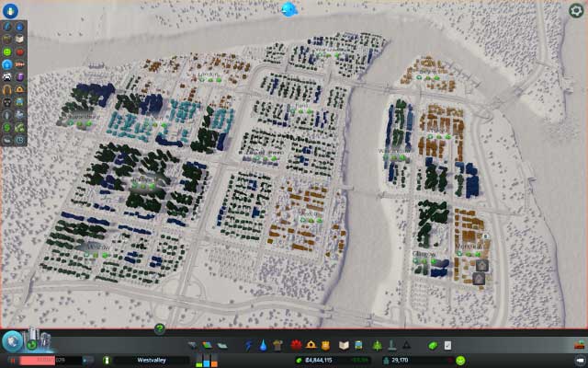Click the Westvalley city name
The height and width of the screenshot is (368, 588).
(x=151, y=361)
